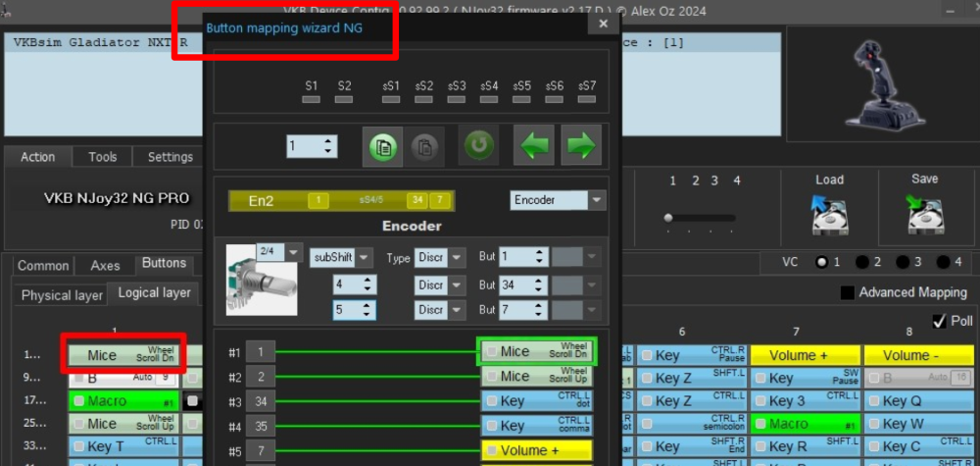This screenshot has width=980, height=466.
Task: Select the wizard Key CTRL.L comma mapping
Action: (x=536, y=426)
